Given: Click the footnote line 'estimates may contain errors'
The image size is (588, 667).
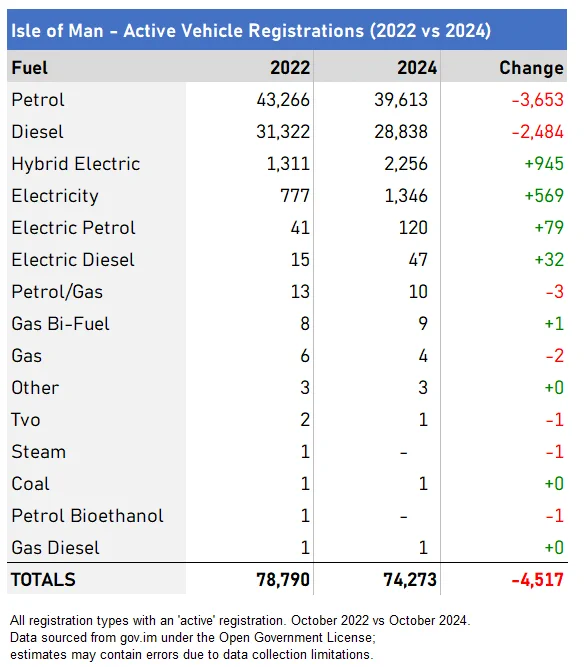Looking at the screenshot, I should click(192, 655).
